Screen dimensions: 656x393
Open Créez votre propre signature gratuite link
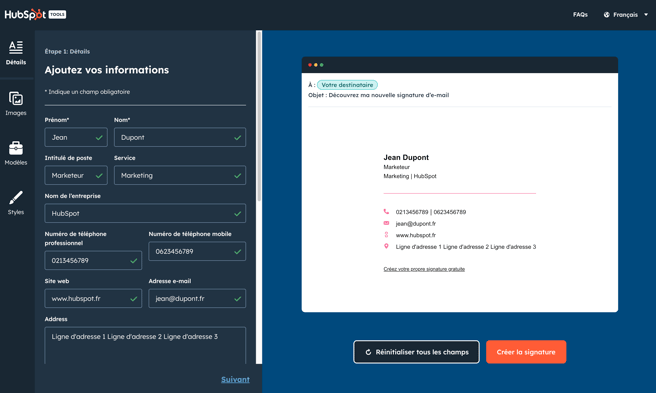point(424,269)
